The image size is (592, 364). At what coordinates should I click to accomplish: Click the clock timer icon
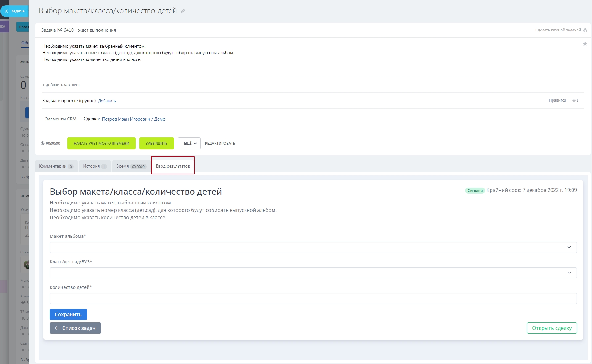(x=43, y=144)
